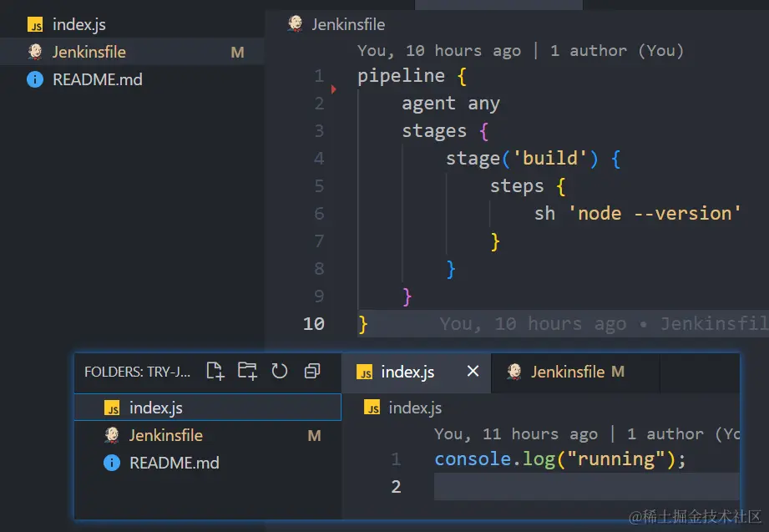This screenshot has width=769, height=532.
Task: Click console.log("running") code on line 1
Action: pos(559,459)
